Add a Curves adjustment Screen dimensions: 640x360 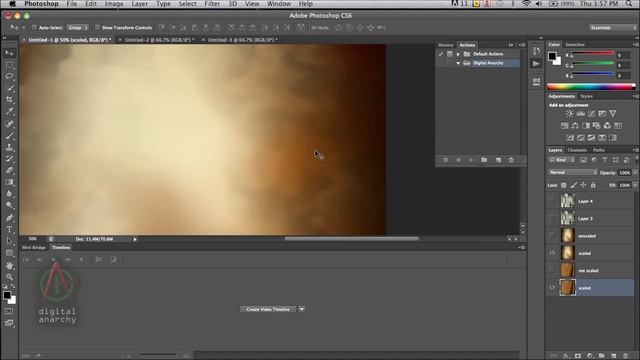pos(591,113)
